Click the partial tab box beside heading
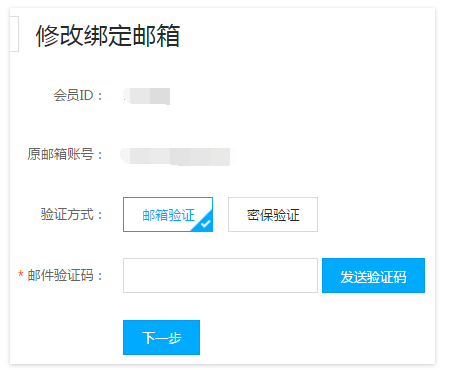Image resolution: width=454 pixels, height=370 pixels. point(14,34)
